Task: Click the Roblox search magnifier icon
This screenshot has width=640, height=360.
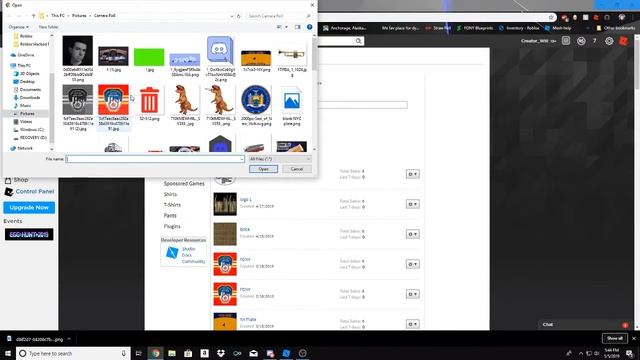Action: tap(358, 41)
